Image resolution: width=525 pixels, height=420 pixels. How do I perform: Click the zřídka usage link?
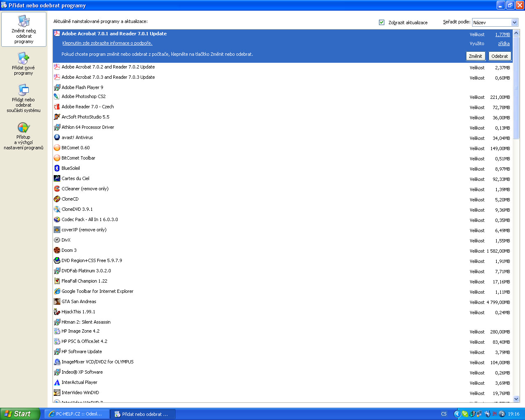point(504,43)
